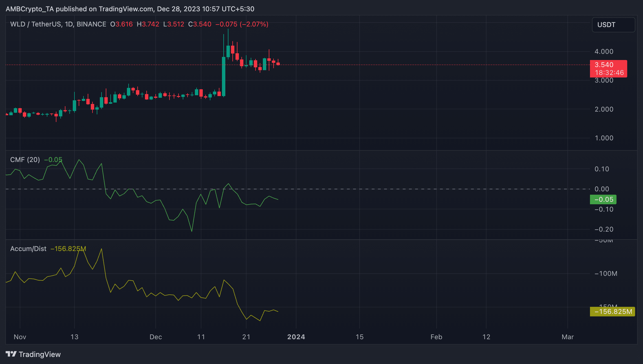The width and height of the screenshot is (643, 364).
Task: Click the 2.000 price axis label
Action: pos(604,109)
